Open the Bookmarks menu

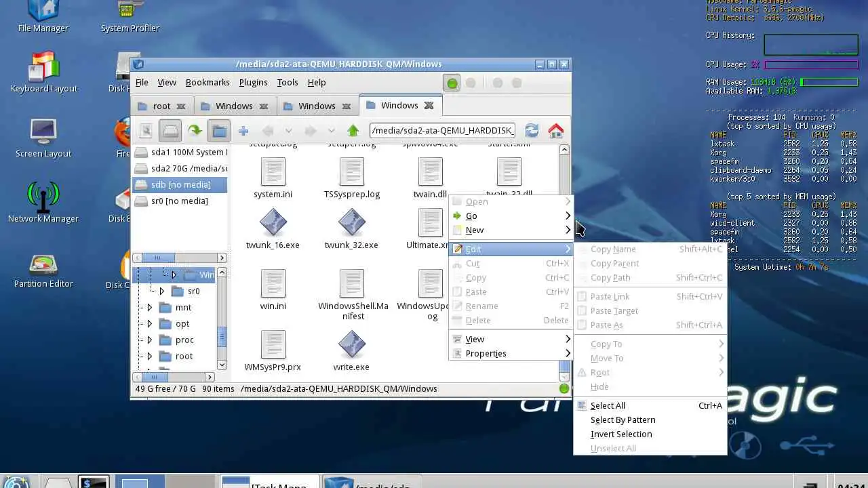[x=208, y=82]
